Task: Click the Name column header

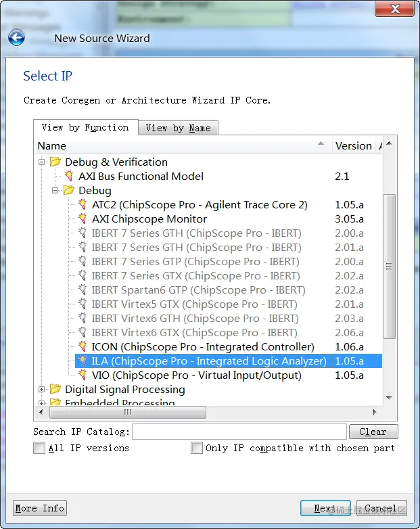Action: coord(183,145)
